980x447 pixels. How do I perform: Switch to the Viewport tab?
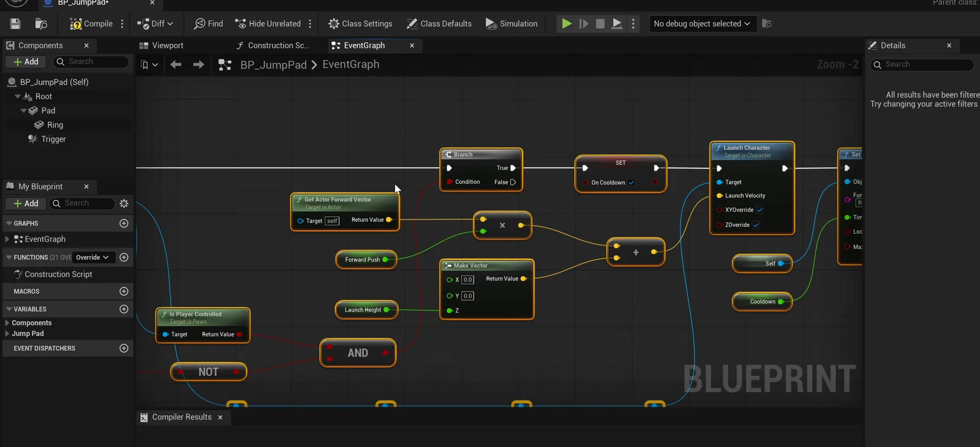pos(162,45)
